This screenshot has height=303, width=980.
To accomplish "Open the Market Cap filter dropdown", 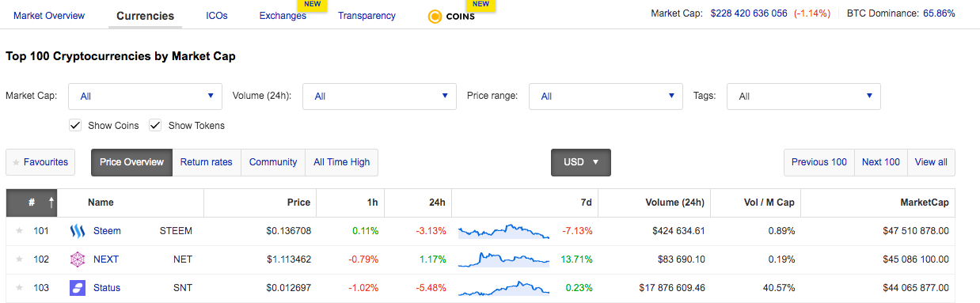I will pos(146,97).
